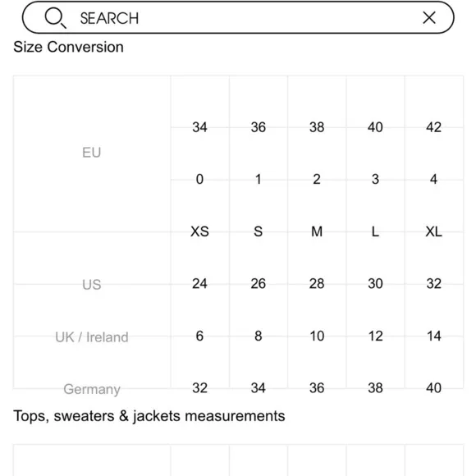Select Tops, sweaters & jackets measurements heading
This screenshot has height=476, width=476.
[149, 416]
